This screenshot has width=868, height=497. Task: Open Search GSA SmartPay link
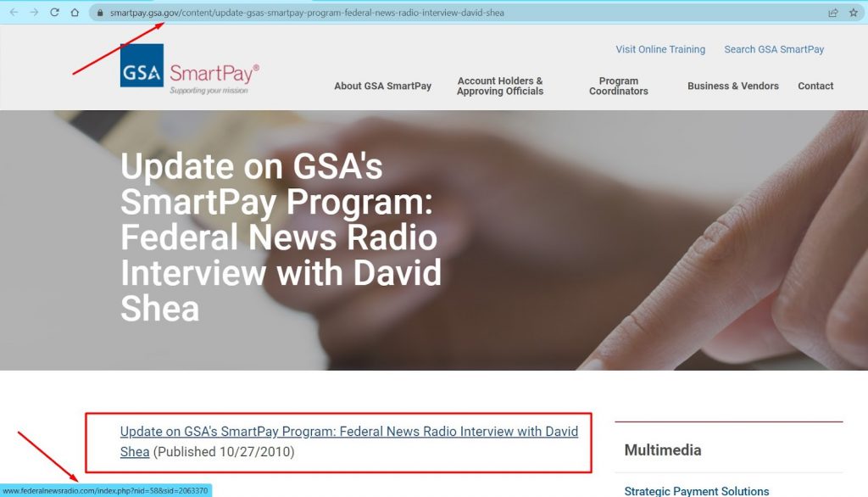pyautogui.click(x=774, y=49)
